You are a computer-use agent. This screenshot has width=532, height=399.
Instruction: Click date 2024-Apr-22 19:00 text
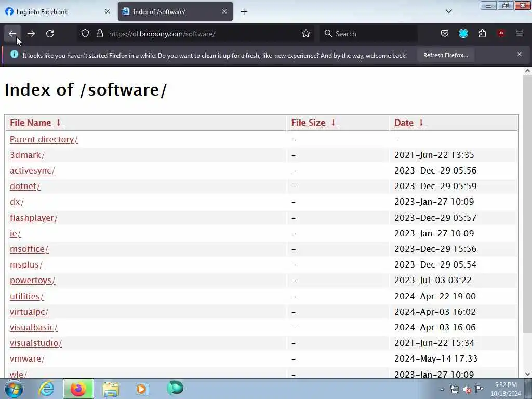[x=435, y=296]
